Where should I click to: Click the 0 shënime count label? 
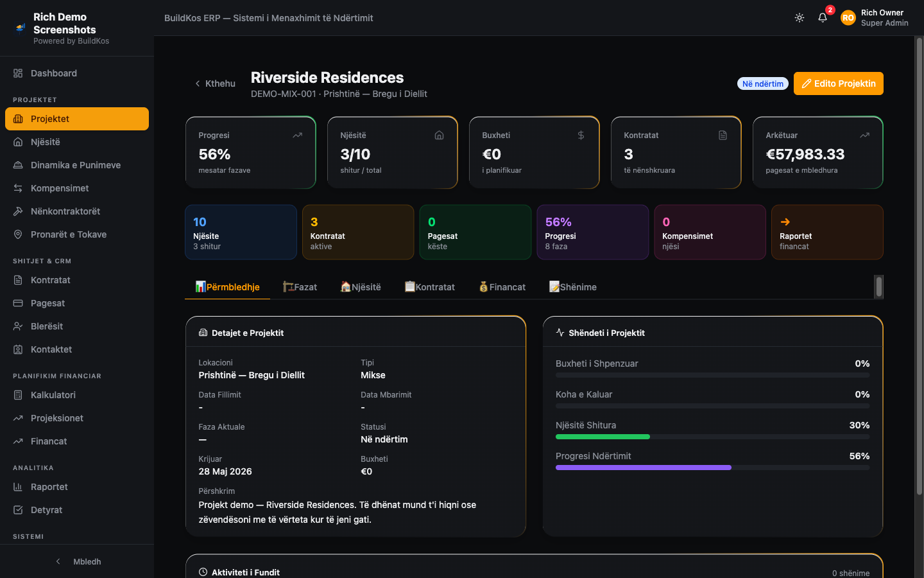851,573
